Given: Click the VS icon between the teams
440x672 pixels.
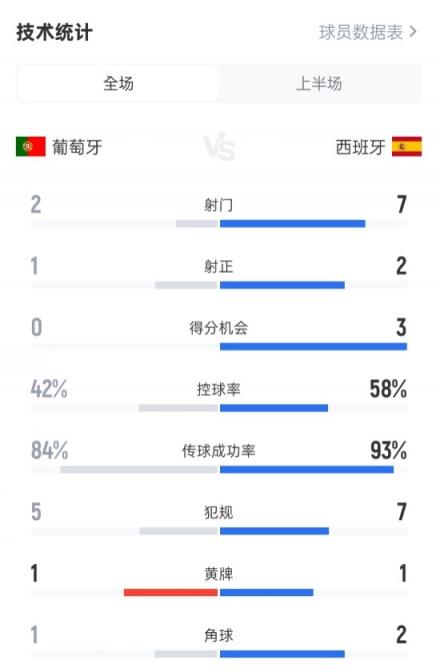Looking at the screenshot, I should click(x=219, y=148).
